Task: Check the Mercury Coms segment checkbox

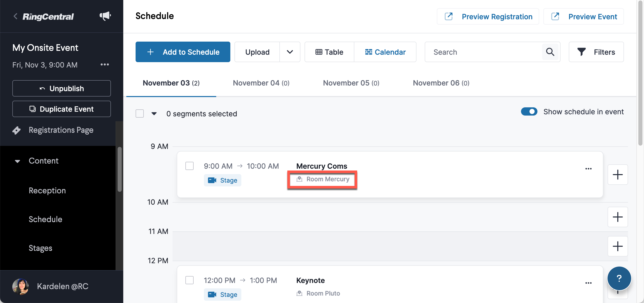Action: pyautogui.click(x=190, y=166)
